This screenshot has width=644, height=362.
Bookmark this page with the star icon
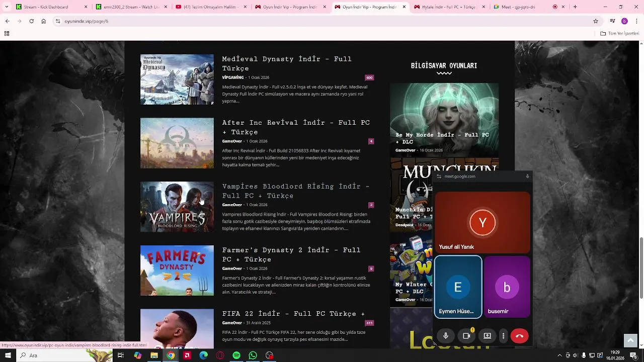pos(596,21)
